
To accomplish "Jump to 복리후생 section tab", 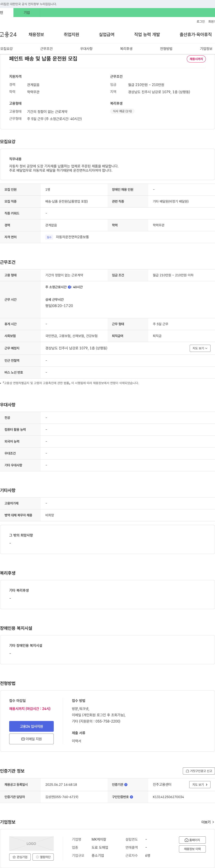I will [126, 49].
